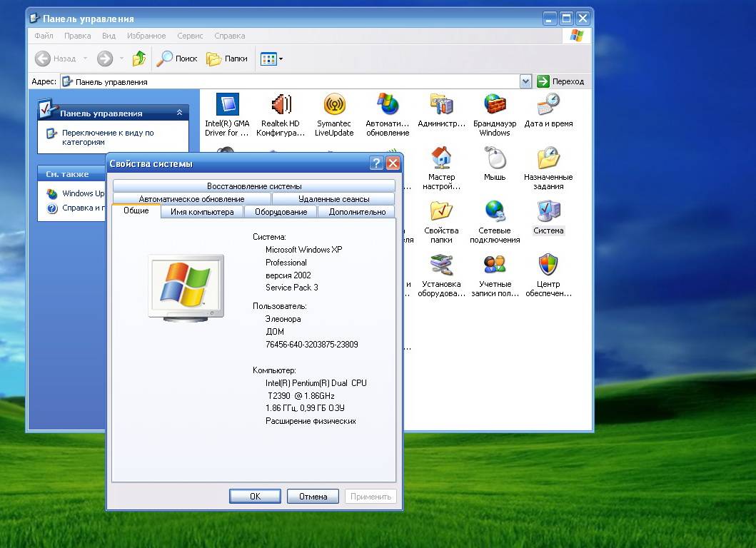Click the См. также panel header
Screen dimensions: 756x548
point(71,174)
